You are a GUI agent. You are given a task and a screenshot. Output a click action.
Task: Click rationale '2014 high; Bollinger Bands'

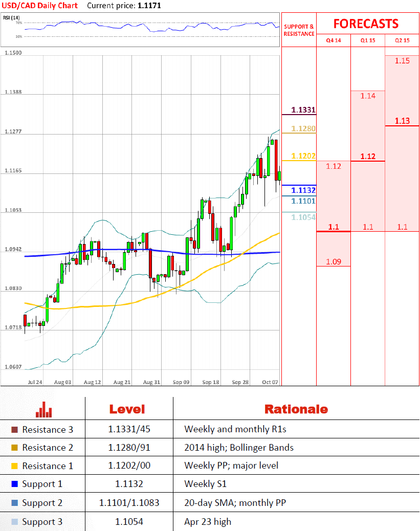pyautogui.click(x=239, y=448)
